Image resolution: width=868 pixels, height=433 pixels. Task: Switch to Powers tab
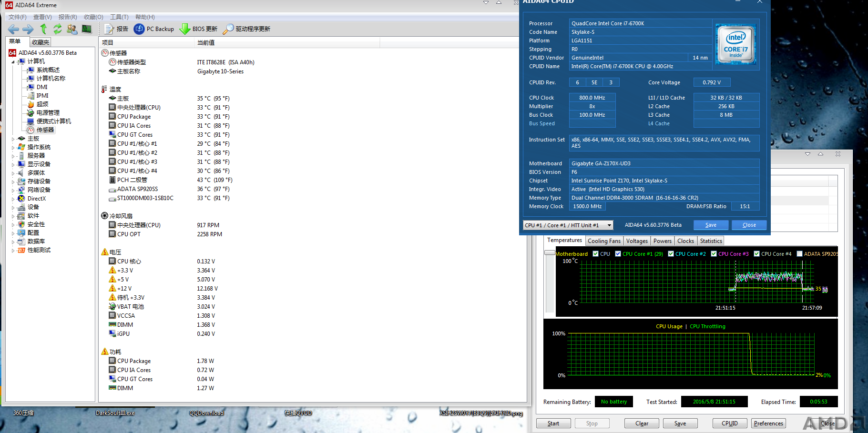click(x=663, y=241)
